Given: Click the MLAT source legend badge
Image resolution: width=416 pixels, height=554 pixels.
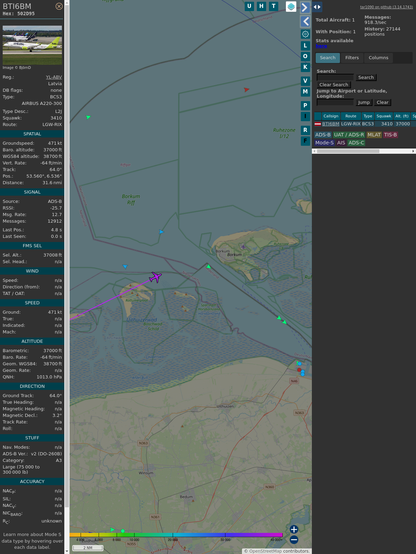Looking at the screenshot, I should coord(374,135).
